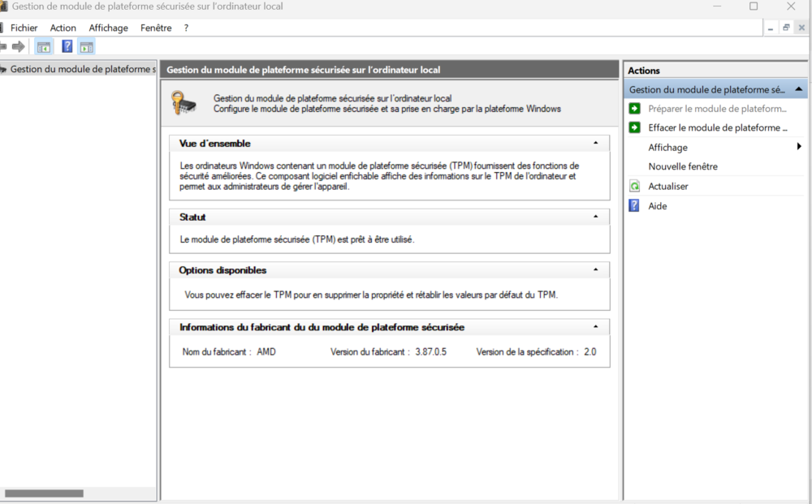
Task: Expand the Affichage submenu arrow in Actions
Action: tap(799, 147)
